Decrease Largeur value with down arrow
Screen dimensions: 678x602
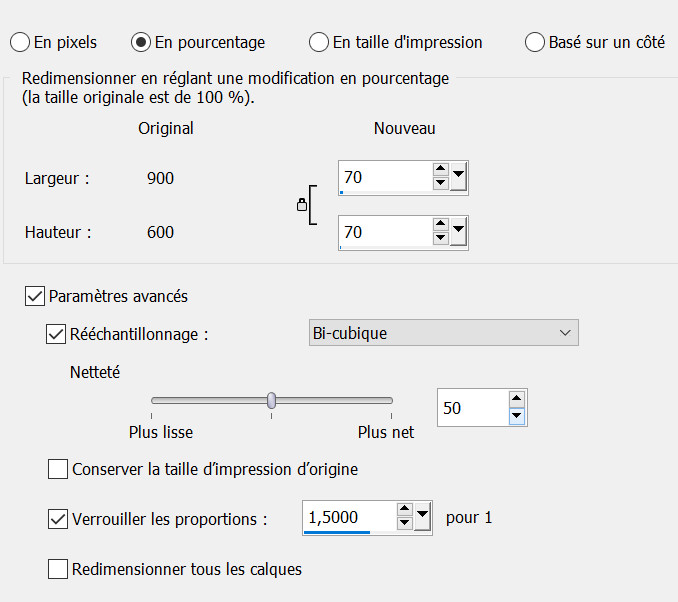(440, 184)
